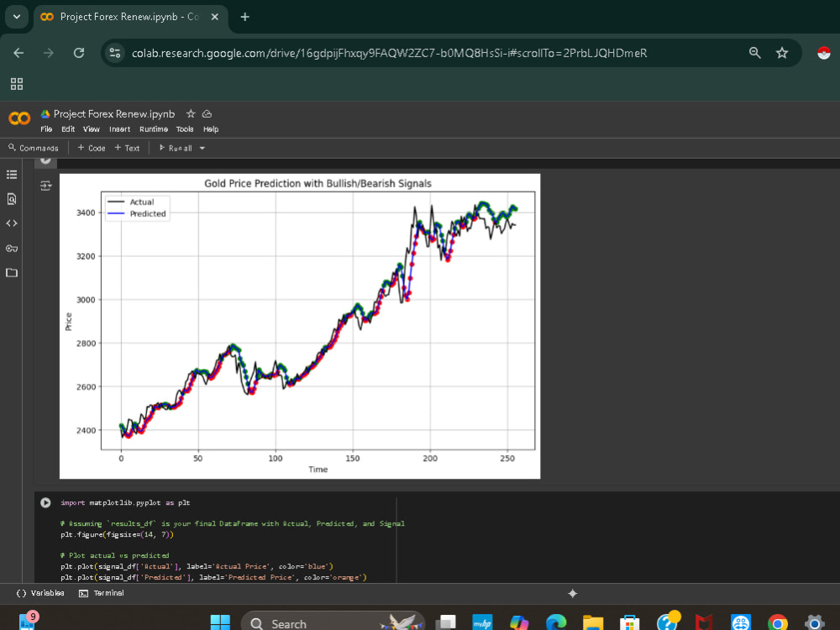The image size is (840, 630).
Task: Open the Terminal panel
Action: click(x=102, y=593)
